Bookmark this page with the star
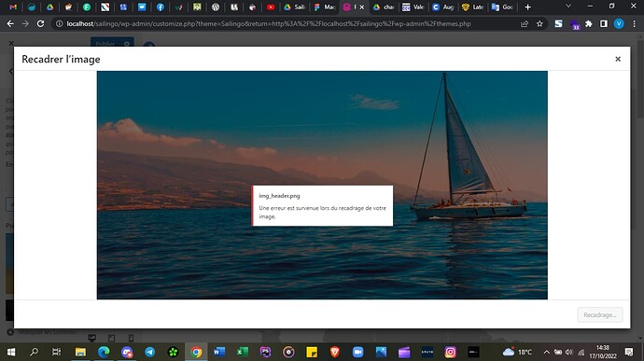 [539, 24]
